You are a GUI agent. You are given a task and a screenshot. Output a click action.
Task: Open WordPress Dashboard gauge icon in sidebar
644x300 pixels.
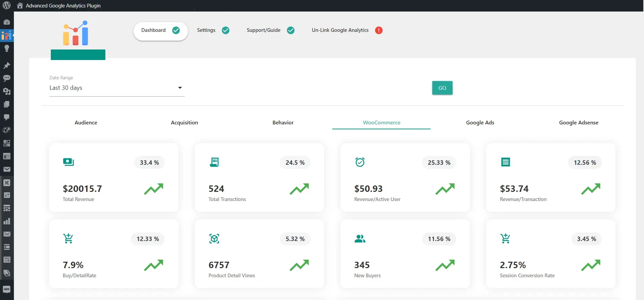[x=7, y=22]
